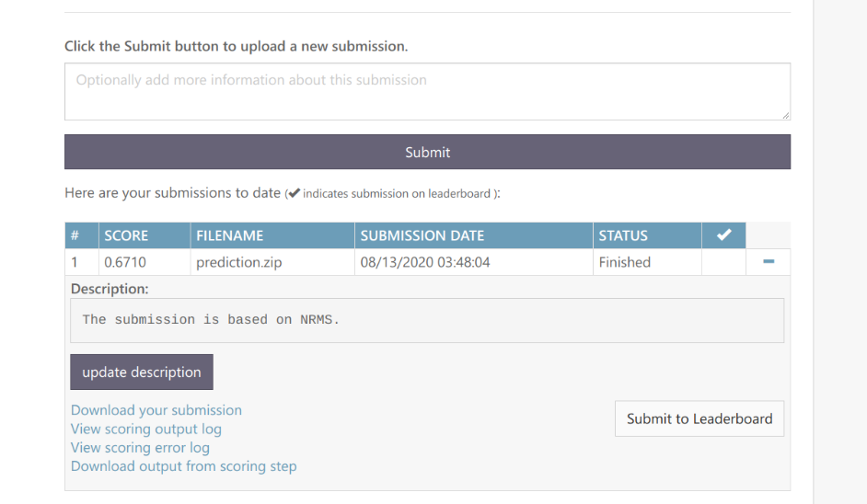Viewport: 867px width, 504px height.
Task: Collapse the submission row with the minus icon
Action: [769, 262]
